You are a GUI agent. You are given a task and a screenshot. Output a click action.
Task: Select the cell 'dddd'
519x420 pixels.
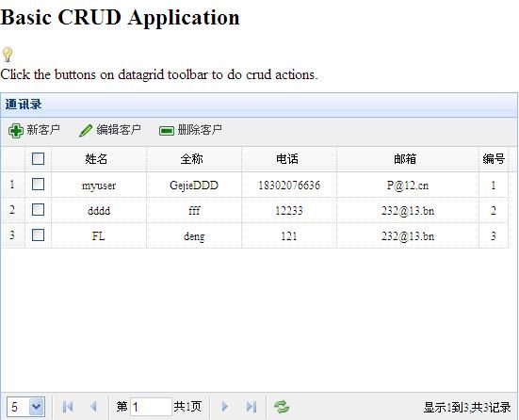click(x=99, y=211)
